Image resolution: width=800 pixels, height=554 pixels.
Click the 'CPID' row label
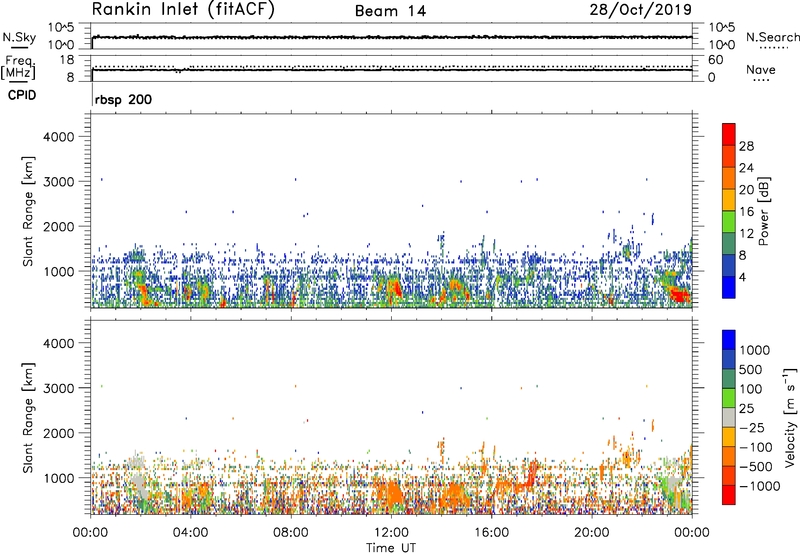click(x=22, y=95)
